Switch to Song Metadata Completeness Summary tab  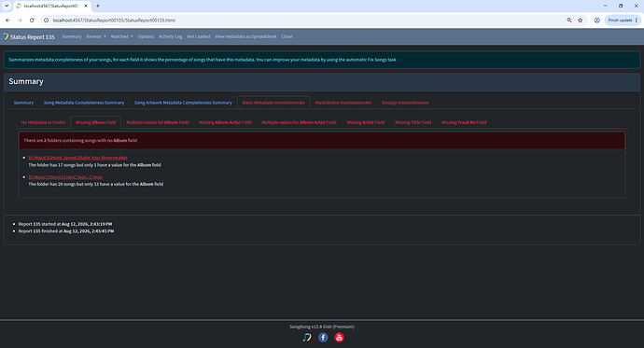(84, 103)
